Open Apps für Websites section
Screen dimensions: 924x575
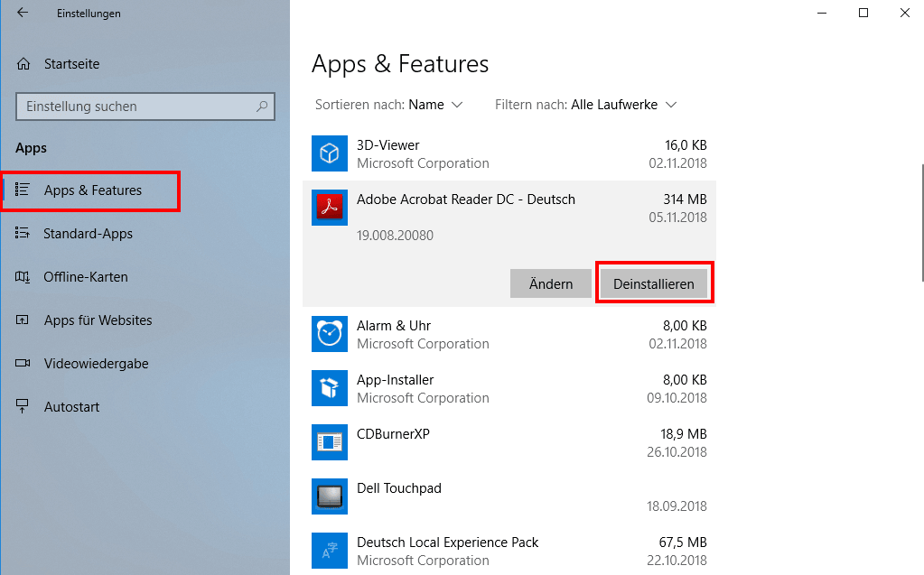pyautogui.click(x=98, y=320)
